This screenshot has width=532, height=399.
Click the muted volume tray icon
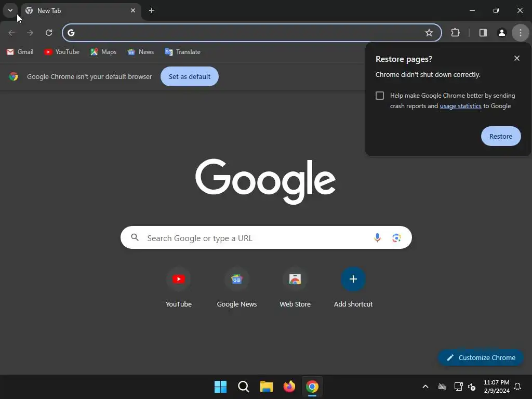coord(472,387)
